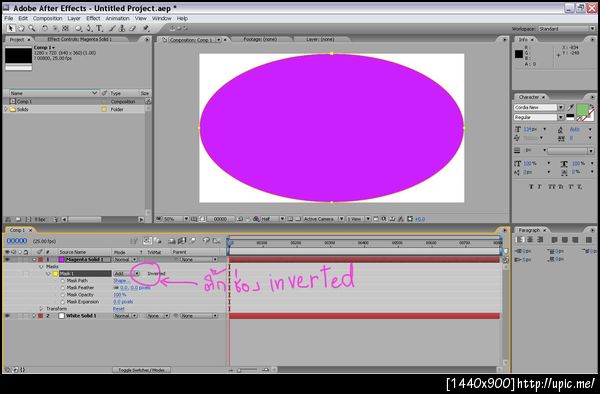The width and height of the screenshot is (600, 394).
Task: Collapse the Masks group triangle
Action: tap(41, 267)
